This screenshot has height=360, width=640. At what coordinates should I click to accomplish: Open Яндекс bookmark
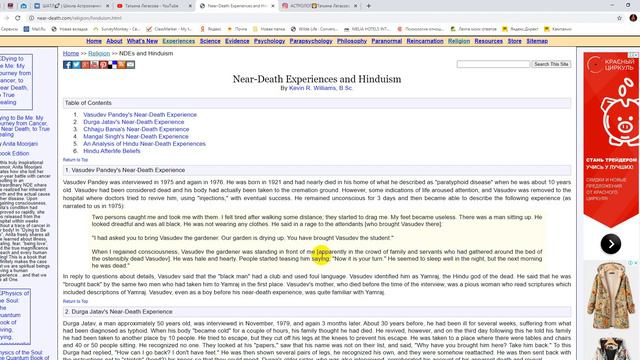pyautogui.click(x=210, y=29)
